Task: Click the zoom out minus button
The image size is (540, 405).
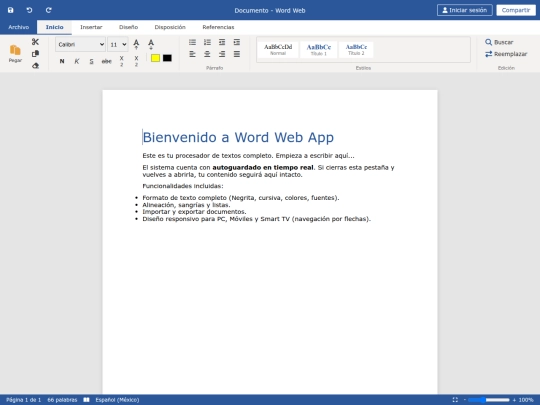Action: pyautogui.click(x=465, y=400)
